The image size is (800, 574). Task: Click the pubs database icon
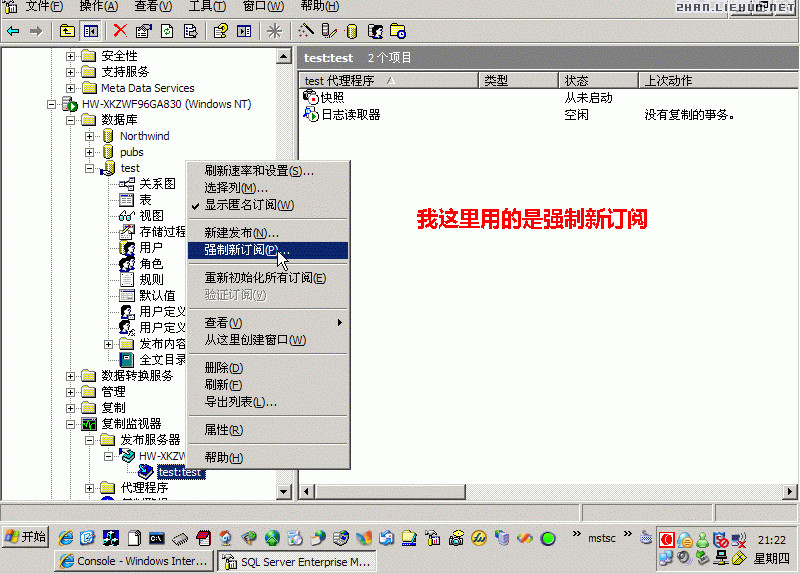108,152
